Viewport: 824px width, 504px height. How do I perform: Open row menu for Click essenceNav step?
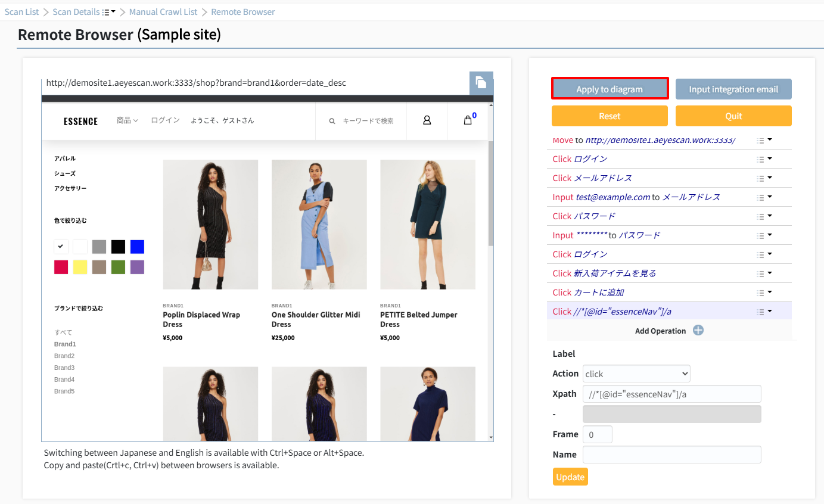pos(764,312)
